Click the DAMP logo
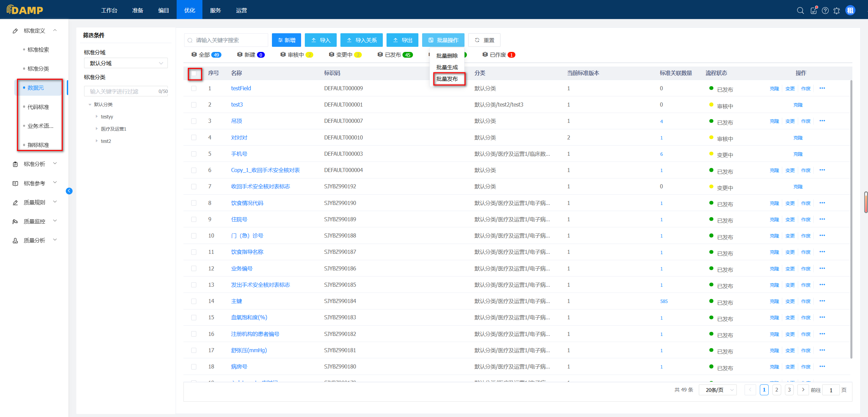Viewport: 868px width, 417px height. point(25,10)
